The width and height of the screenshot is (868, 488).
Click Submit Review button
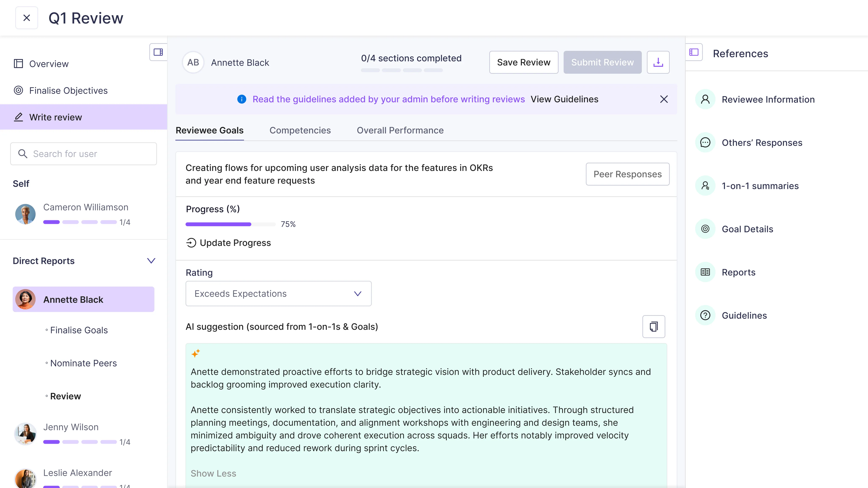click(602, 62)
